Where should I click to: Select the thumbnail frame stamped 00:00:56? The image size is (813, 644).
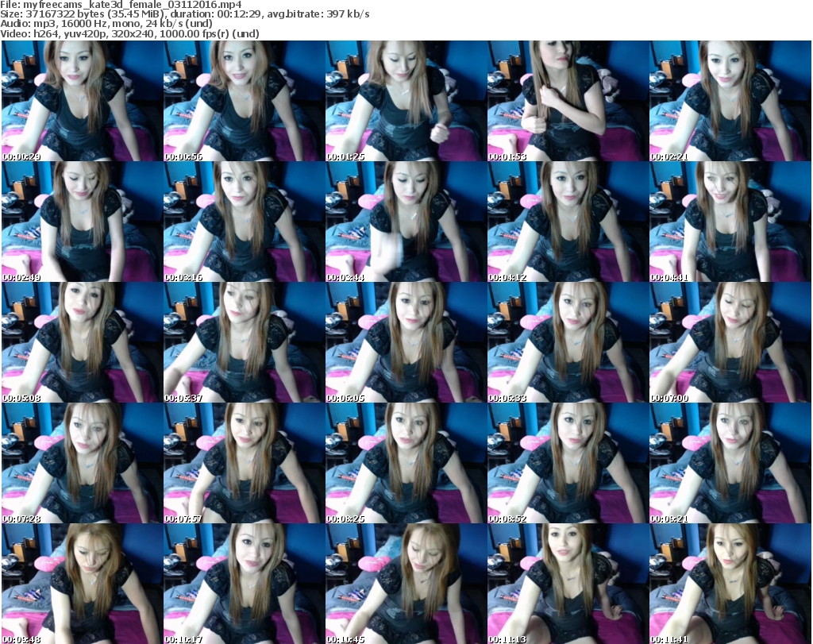click(245, 101)
